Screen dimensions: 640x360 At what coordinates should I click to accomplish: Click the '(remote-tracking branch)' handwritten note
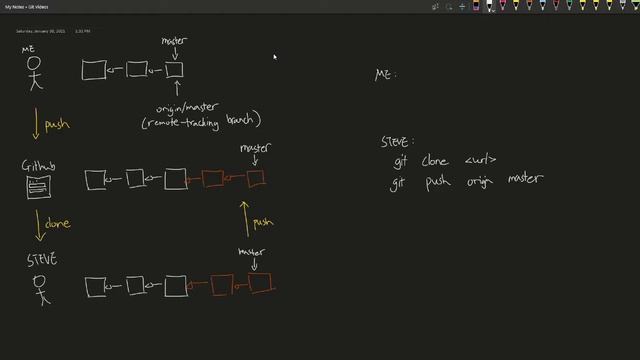(201, 121)
